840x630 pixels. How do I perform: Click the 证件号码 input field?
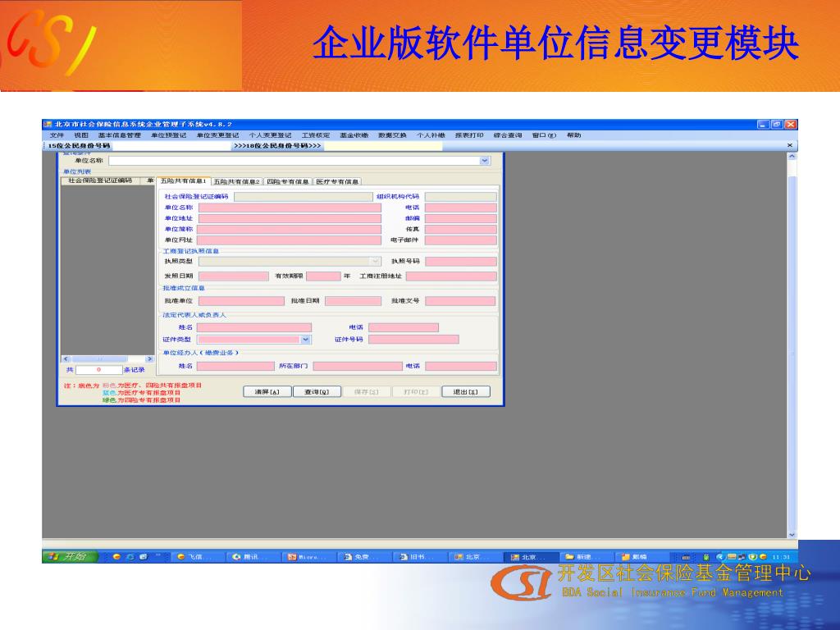pos(413,340)
